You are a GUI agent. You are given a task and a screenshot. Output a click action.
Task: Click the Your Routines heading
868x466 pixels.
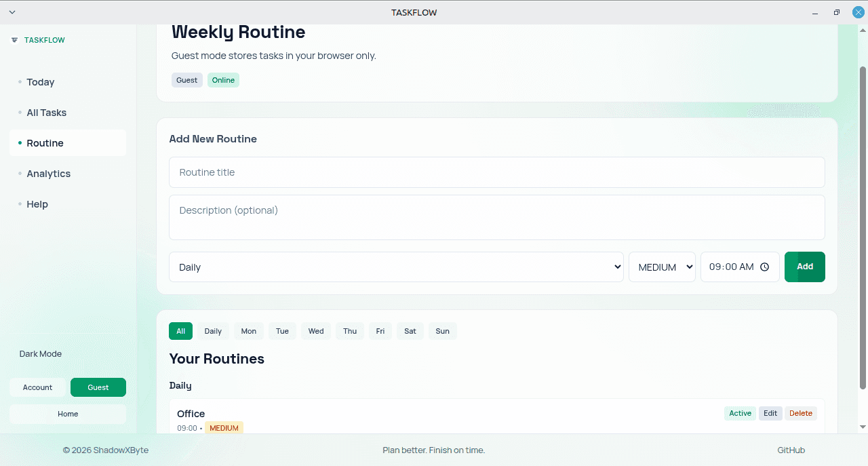click(217, 359)
